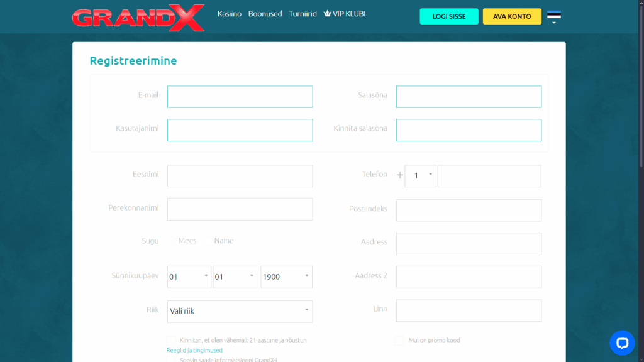The height and width of the screenshot is (362, 644).
Task: Open the birth day dropdown showing 01
Action: pyautogui.click(x=189, y=277)
